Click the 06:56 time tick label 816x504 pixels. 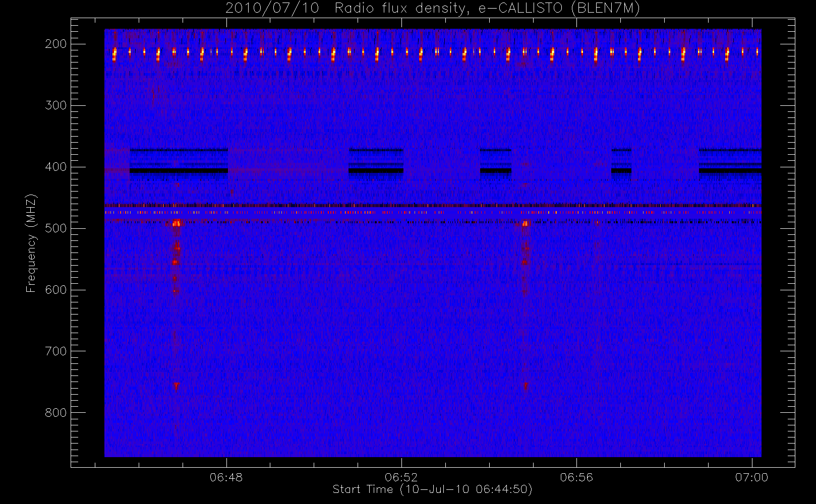click(x=576, y=477)
